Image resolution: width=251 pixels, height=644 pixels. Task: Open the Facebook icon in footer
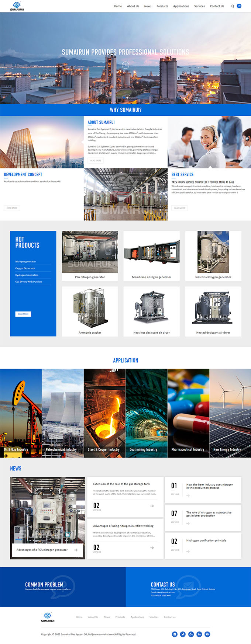coord(175,634)
